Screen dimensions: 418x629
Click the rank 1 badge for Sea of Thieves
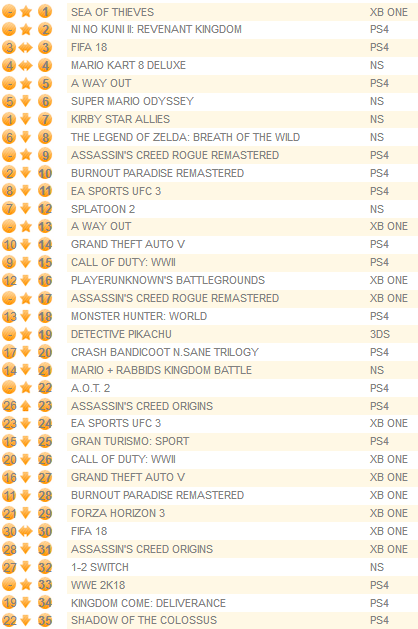[45, 12]
